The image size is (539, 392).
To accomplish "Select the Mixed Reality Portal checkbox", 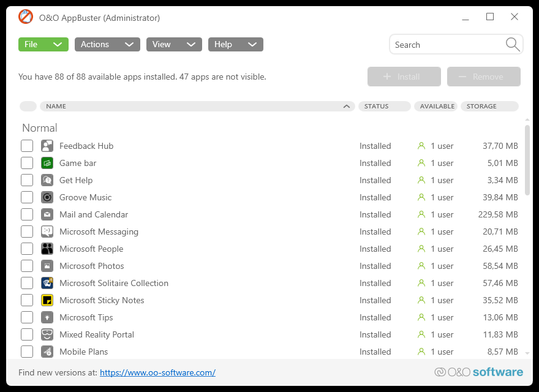I will pyautogui.click(x=27, y=334).
